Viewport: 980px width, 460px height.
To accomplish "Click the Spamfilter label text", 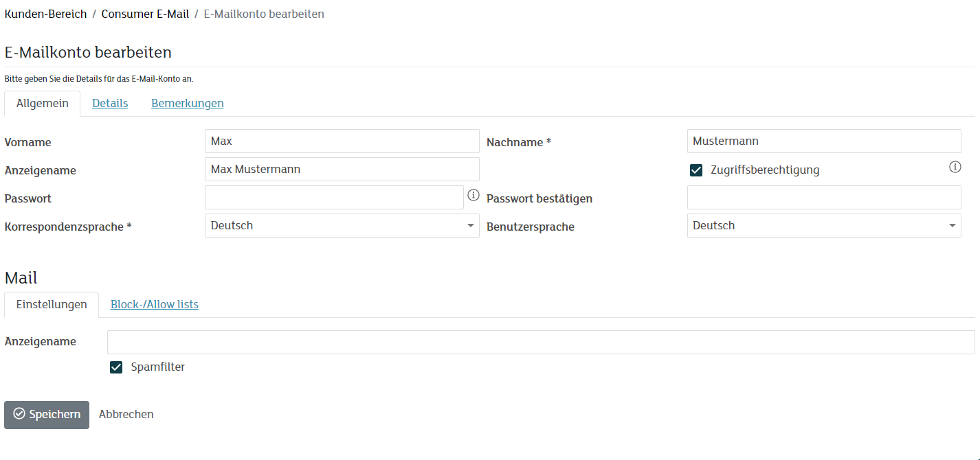I will pos(158,367).
